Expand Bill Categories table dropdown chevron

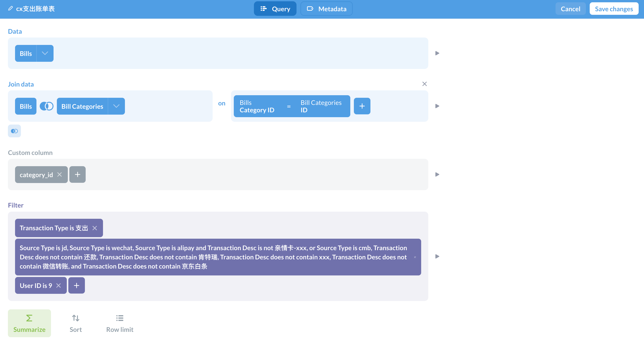[x=116, y=106]
